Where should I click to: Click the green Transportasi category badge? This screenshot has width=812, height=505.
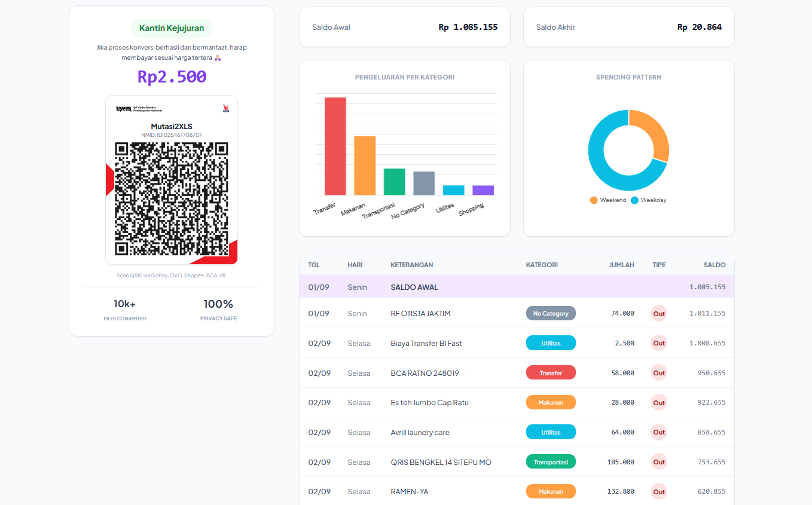click(x=551, y=462)
